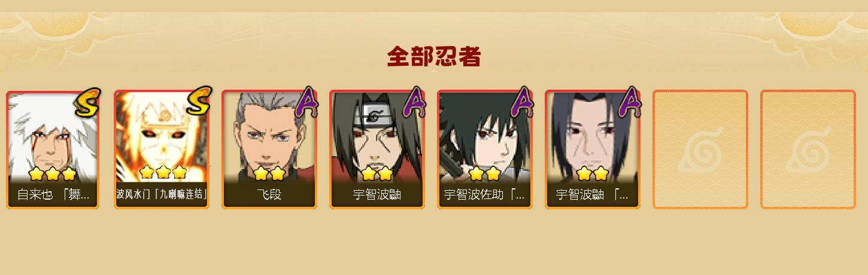Click the A rank badge on the 飞段 card
Image resolution: width=868 pixels, height=275 pixels.
click(x=307, y=102)
